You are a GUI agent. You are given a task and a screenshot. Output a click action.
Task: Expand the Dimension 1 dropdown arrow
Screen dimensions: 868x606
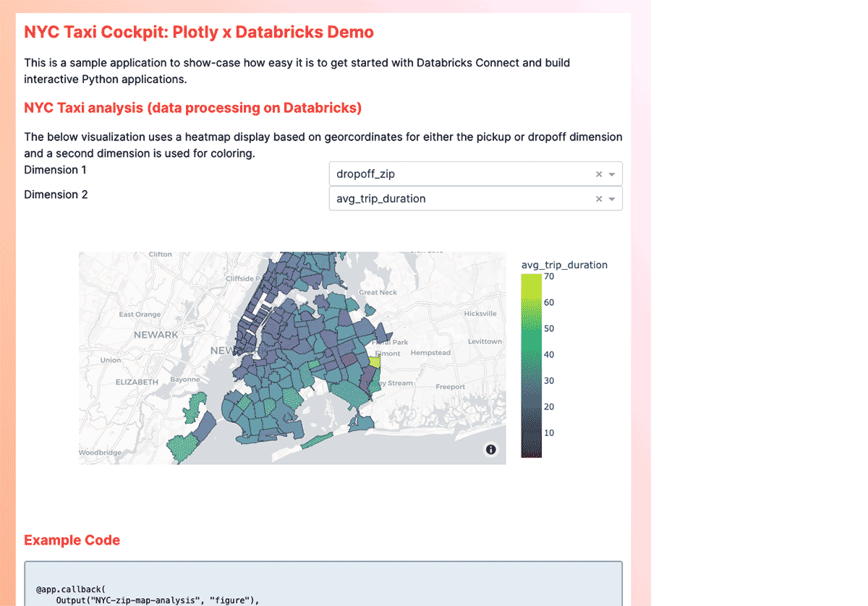[x=612, y=174]
